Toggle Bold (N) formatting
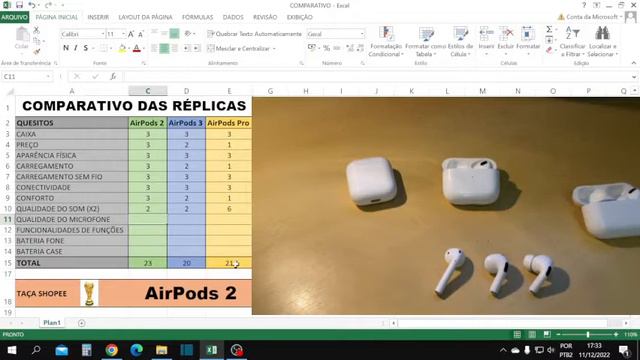 66,48
